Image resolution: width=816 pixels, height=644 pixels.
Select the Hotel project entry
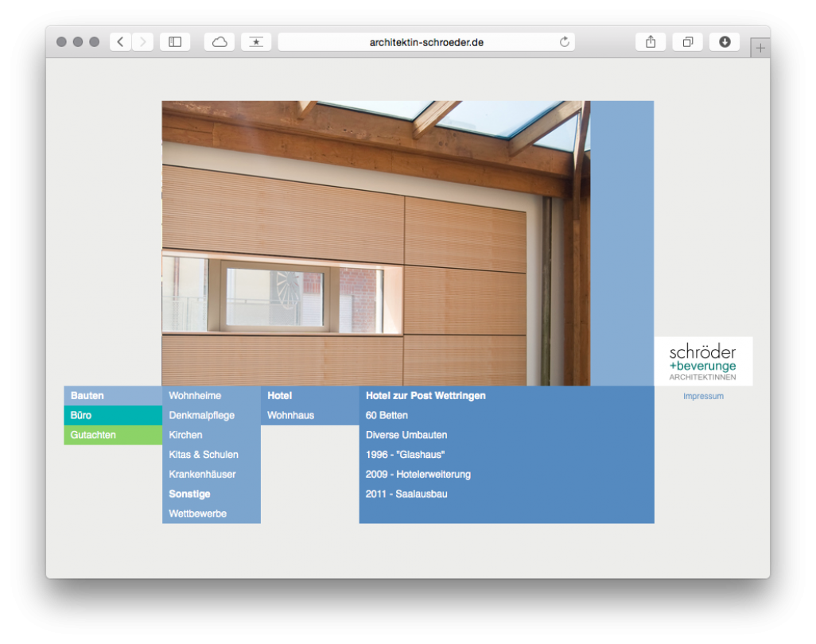(x=309, y=395)
